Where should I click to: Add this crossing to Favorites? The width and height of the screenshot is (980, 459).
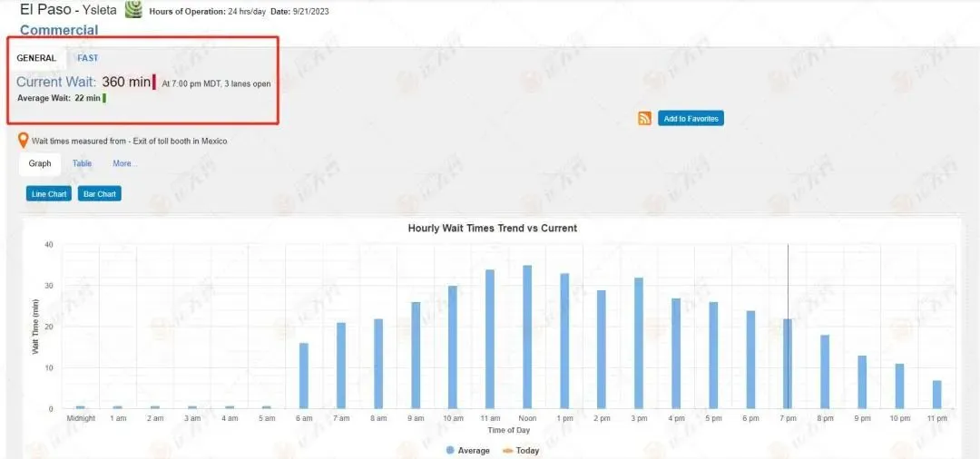click(691, 119)
